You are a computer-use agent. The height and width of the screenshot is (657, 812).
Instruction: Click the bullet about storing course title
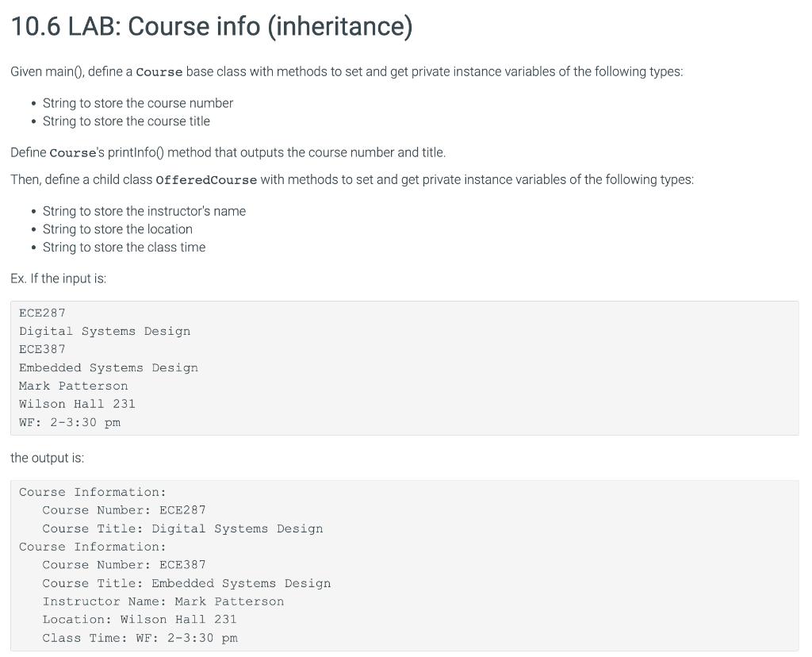point(125,121)
